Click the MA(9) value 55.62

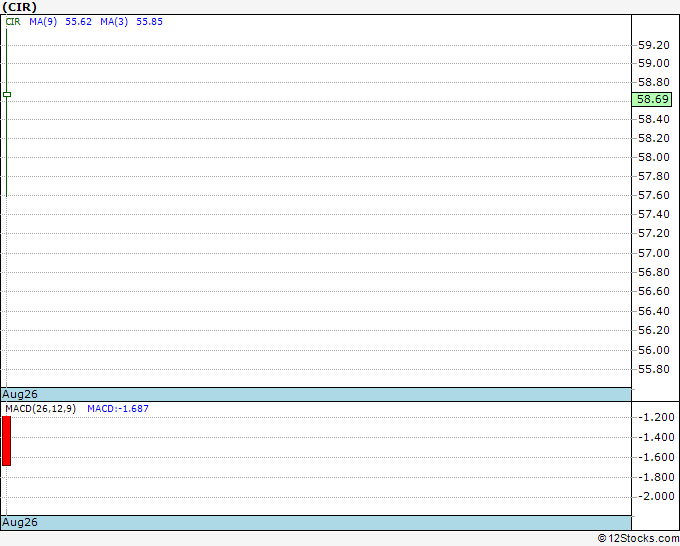pos(78,22)
